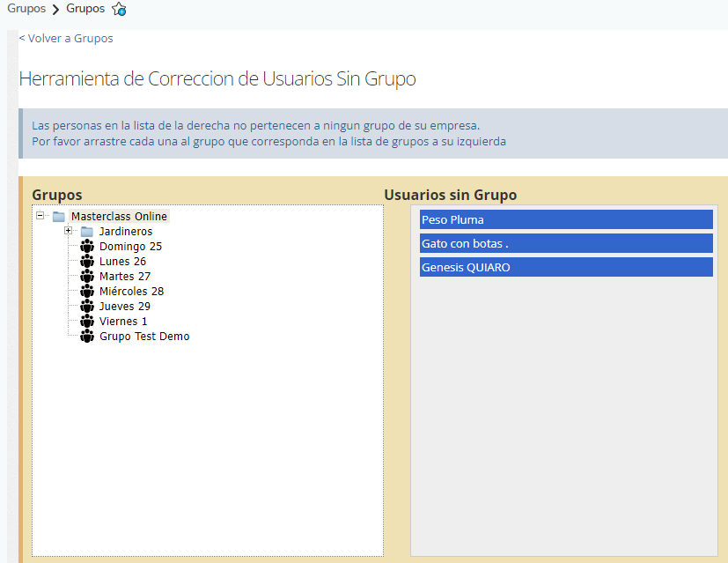Click the Jardineros folder icon
The width and height of the screenshot is (728, 563).
86,232
